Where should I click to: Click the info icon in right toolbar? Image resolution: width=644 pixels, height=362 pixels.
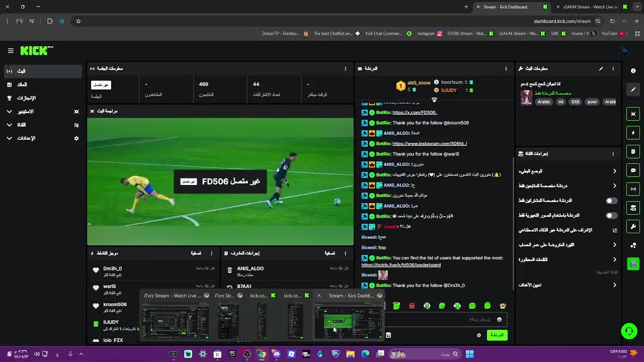coord(633,71)
